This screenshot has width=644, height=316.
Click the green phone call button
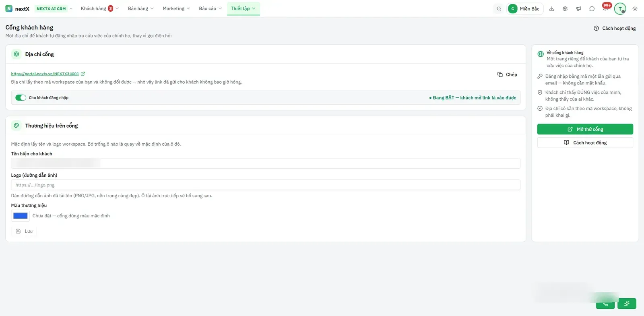605,304
